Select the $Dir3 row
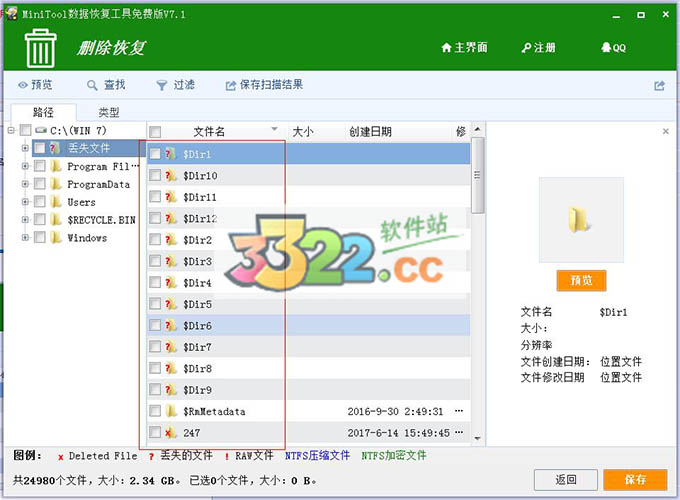680x500 pixels. (309, 261)
